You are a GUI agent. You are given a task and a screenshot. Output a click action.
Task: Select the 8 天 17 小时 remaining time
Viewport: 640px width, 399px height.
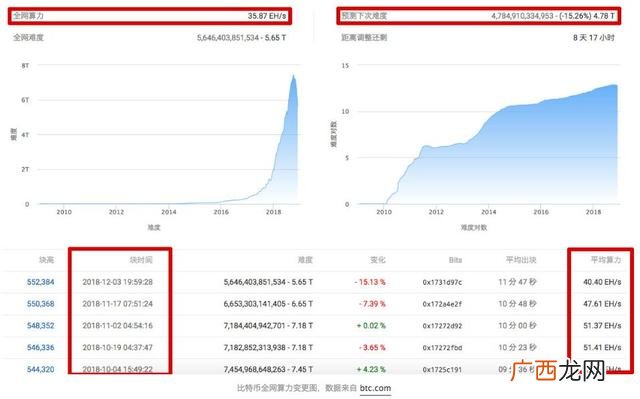click(593, 38)
